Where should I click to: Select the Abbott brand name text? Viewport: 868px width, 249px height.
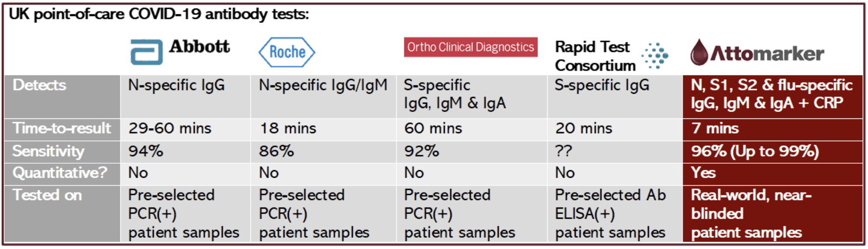tap(200, 47)
